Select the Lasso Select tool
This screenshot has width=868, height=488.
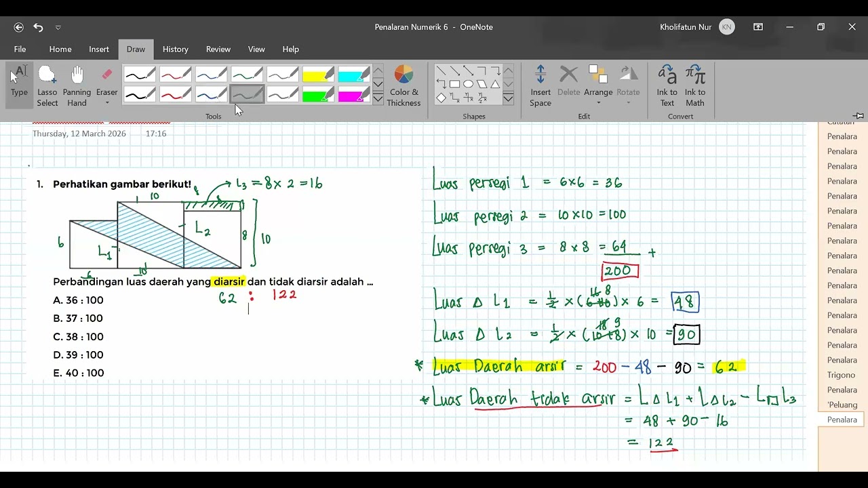click(x=47, y=86)
